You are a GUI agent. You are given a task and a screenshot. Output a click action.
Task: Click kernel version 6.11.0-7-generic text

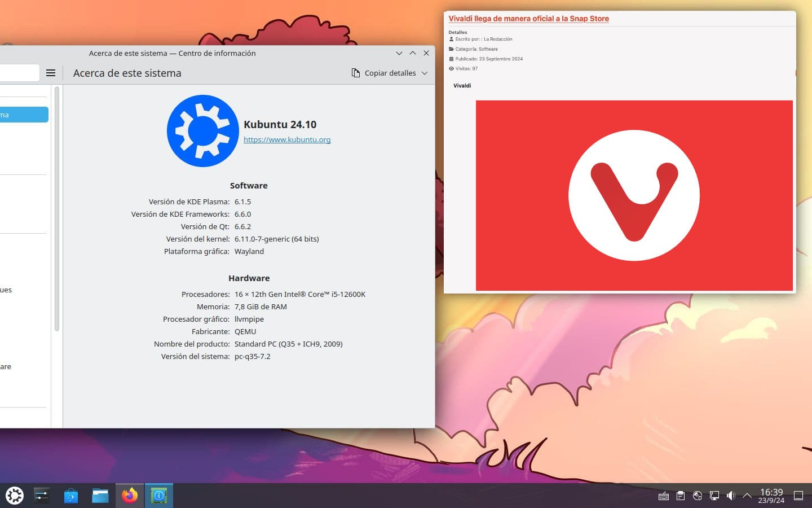tap(276, 239)
